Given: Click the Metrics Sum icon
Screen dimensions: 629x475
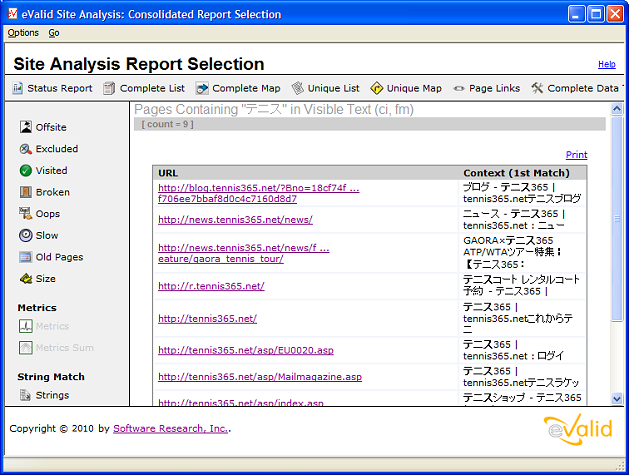Looking at the screenshot, I should [x=26, y=347].
